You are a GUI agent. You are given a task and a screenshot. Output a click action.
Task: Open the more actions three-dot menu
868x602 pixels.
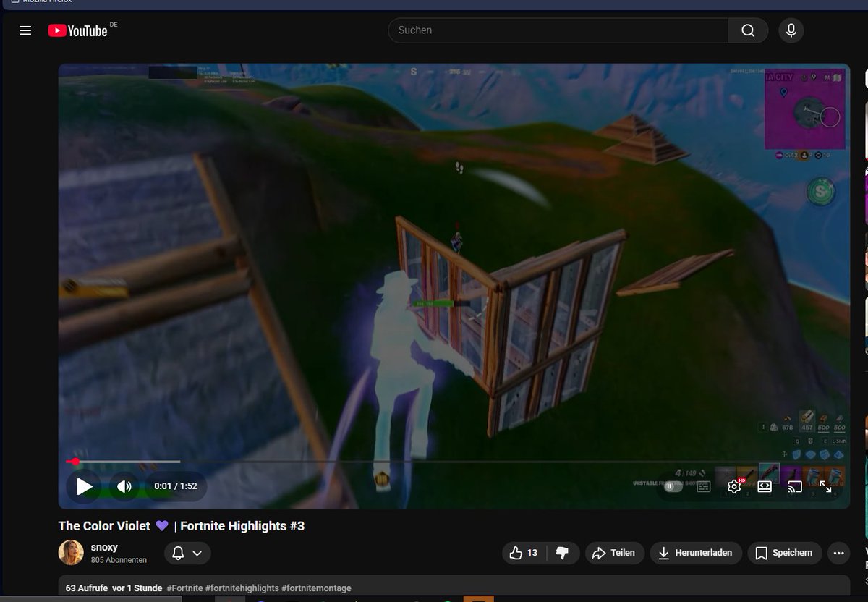[838, 553]
